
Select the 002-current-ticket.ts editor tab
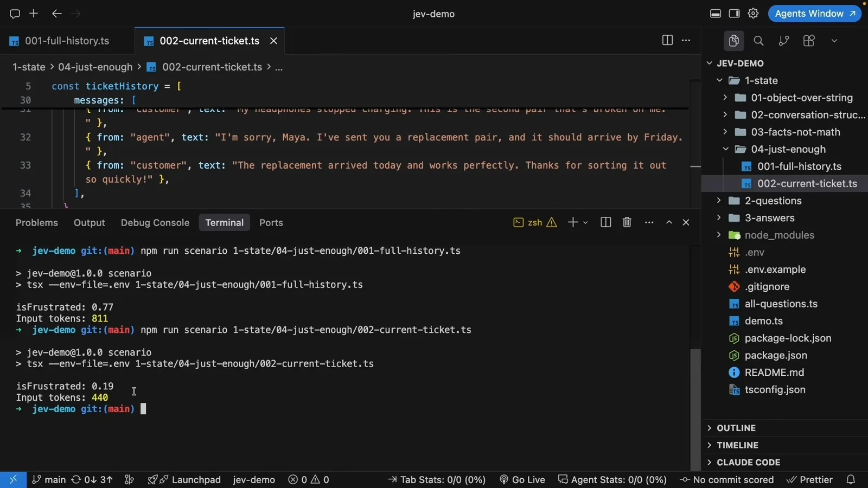209,41
